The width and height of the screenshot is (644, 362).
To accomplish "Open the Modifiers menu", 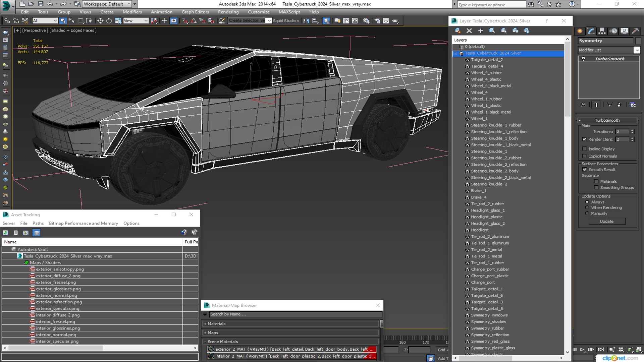I will click(x=132, y=12).
